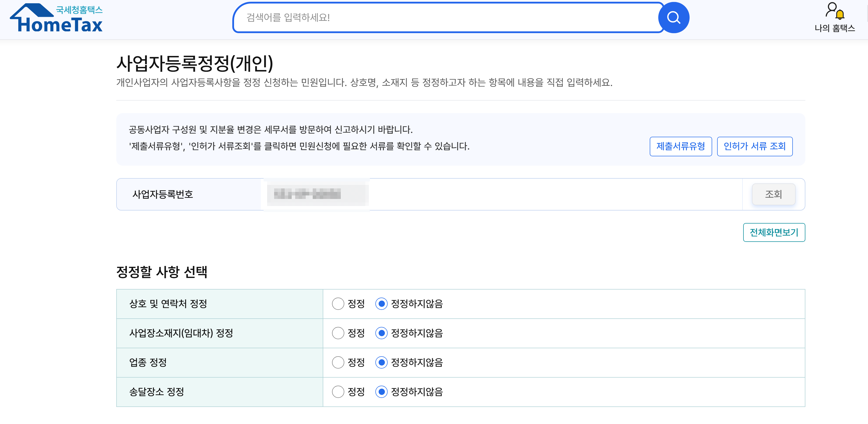Select 정정 for 송달장소 정정
The image size is (868, 424).
coord(338,392)
